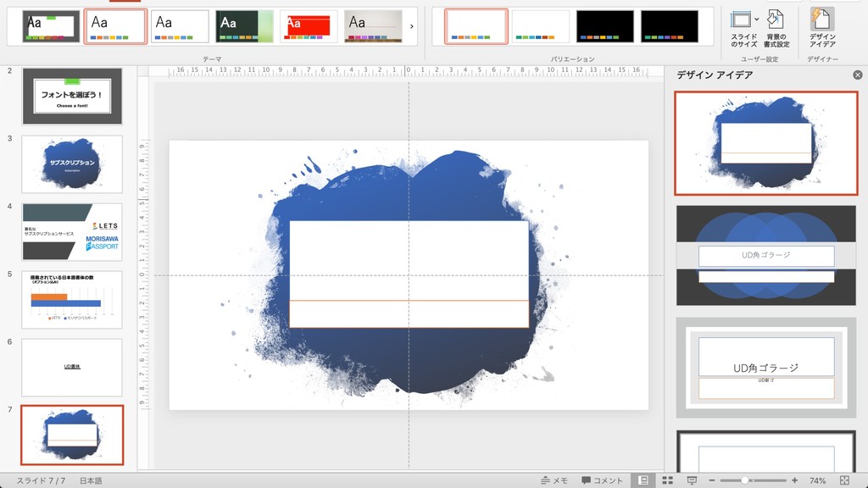Open the 74% zoom level dialog
The image size is (868, 488).
817,480
